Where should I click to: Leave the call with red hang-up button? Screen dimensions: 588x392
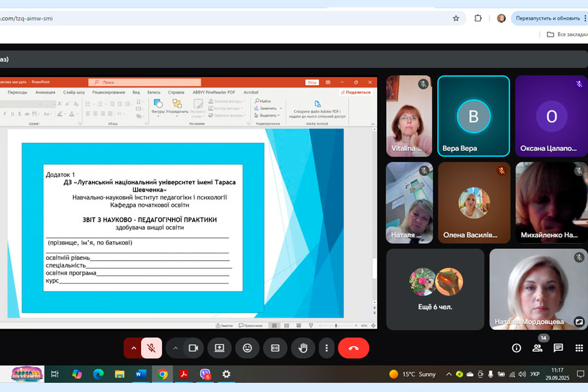[353, 348]
